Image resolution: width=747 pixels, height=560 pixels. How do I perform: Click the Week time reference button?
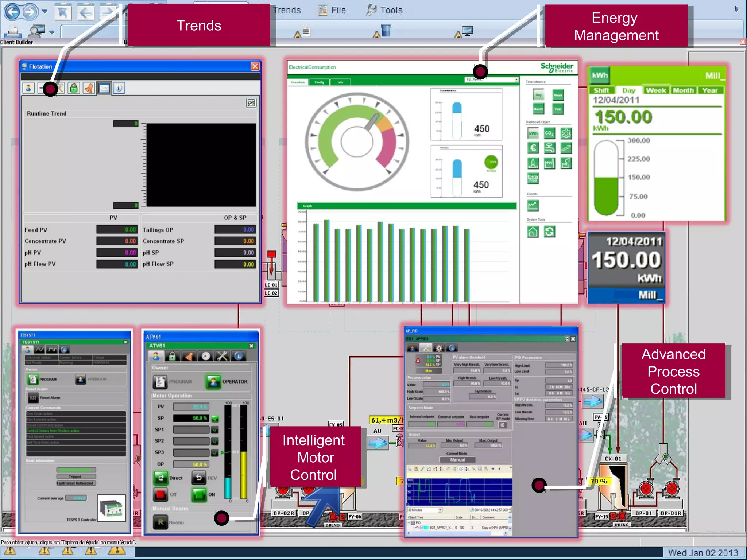[558, 95]
